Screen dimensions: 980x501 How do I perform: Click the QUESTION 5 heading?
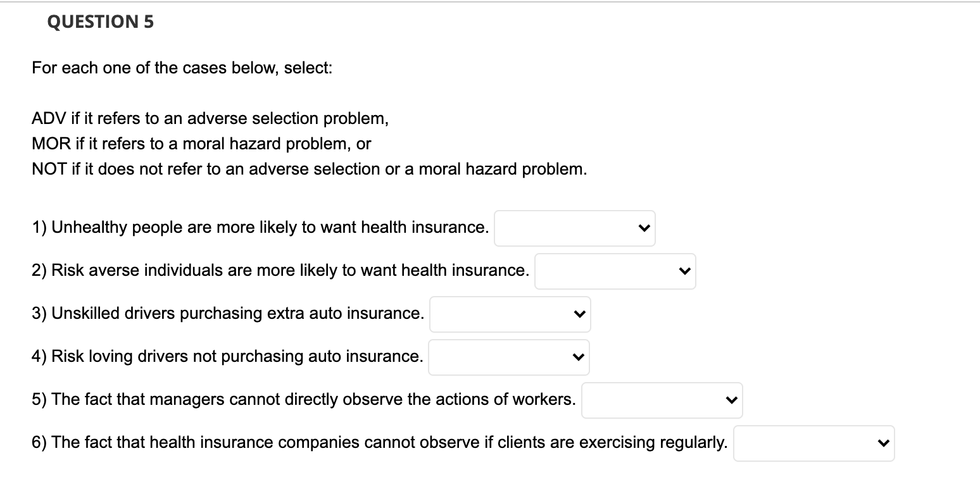[x=101, y=22]
